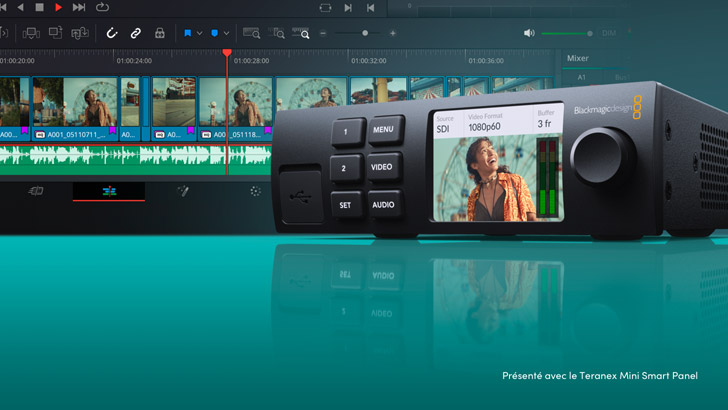Switch to the Color page tab

click(255, 191)
